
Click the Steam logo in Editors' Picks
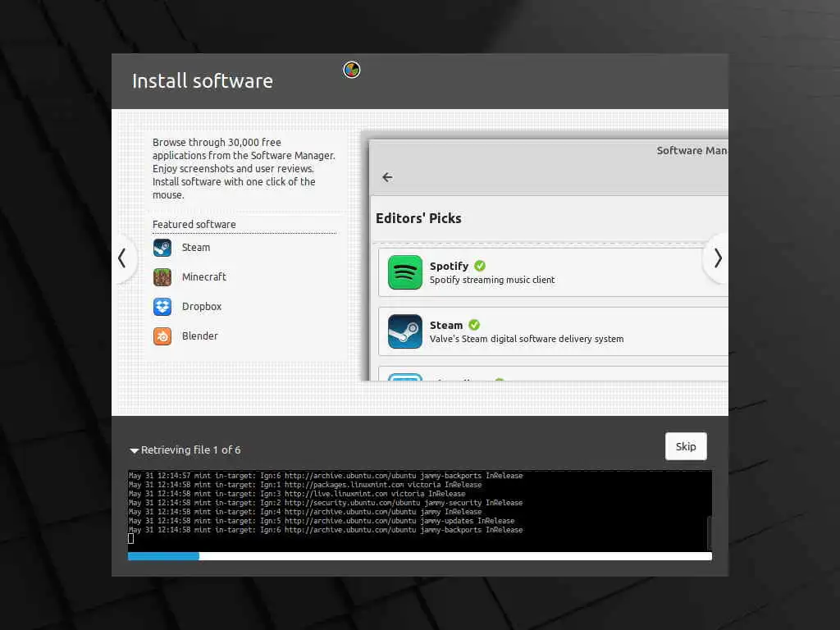point(405,331)
